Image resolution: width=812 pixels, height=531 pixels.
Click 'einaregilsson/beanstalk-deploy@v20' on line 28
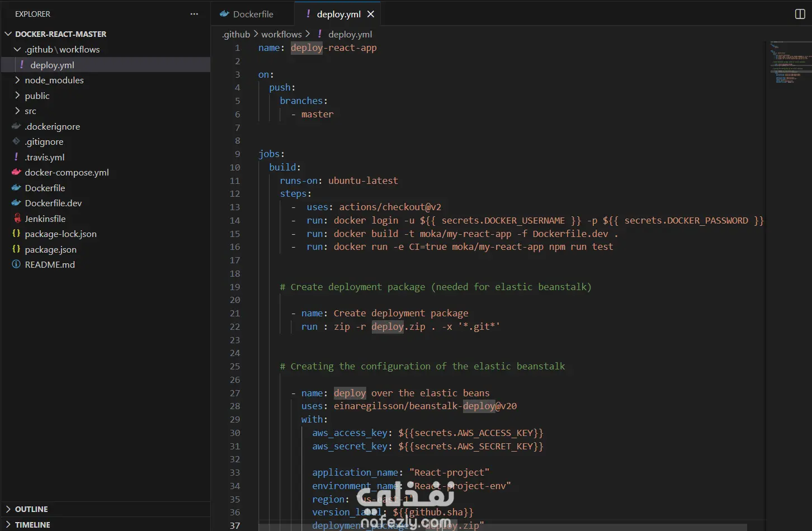(425, 406)
